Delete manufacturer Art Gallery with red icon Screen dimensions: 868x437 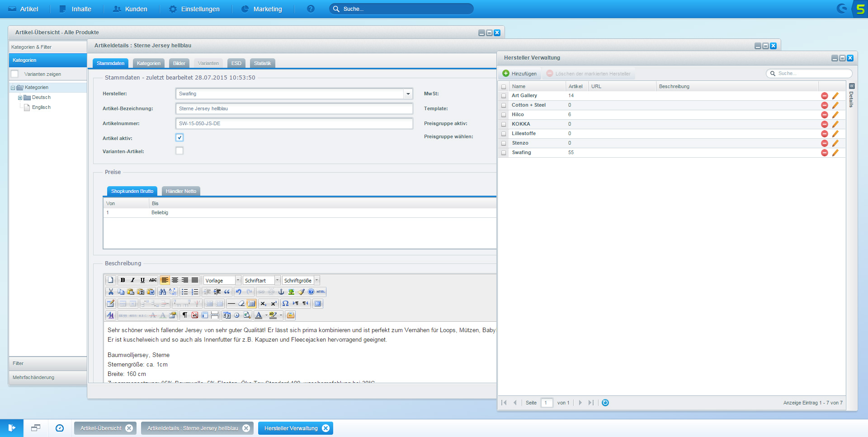[x=824, y=96]
